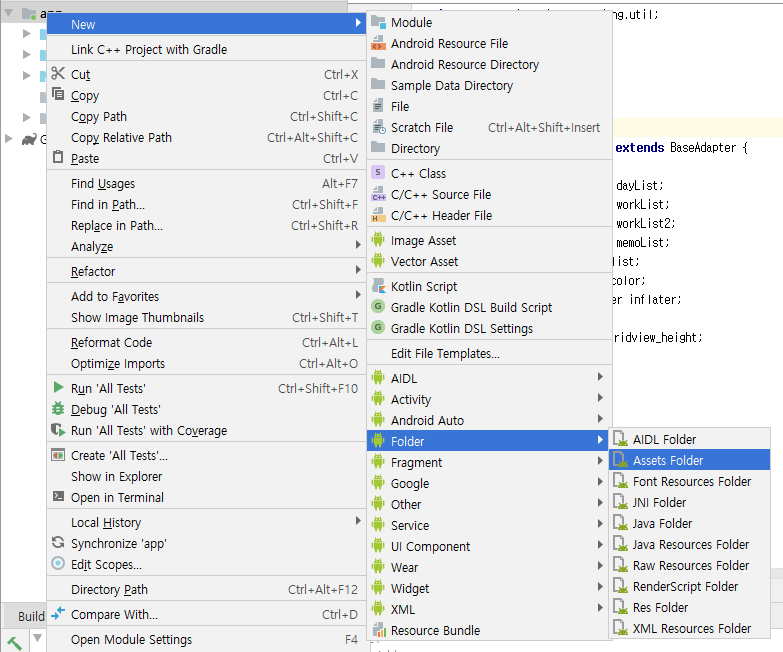Click the Module folder icon

(x=379, y=22)
